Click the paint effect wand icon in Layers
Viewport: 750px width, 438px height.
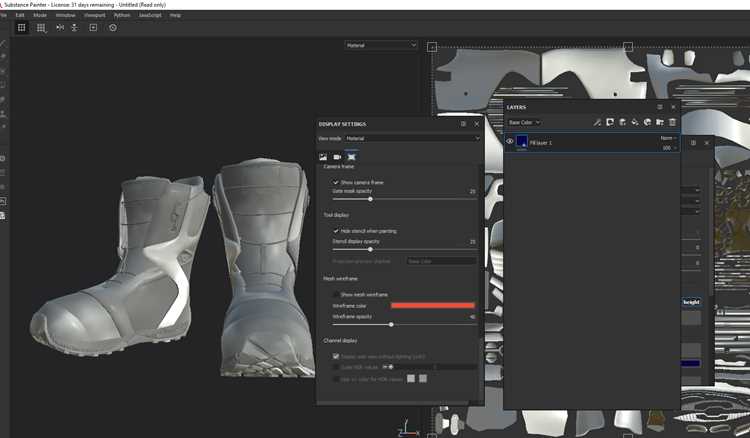click(x=597, y=122)
